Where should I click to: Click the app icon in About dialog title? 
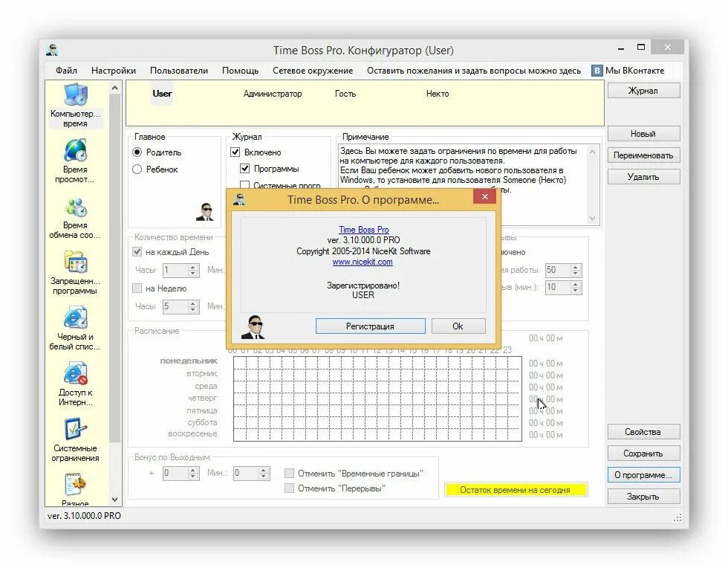point(239,200)
